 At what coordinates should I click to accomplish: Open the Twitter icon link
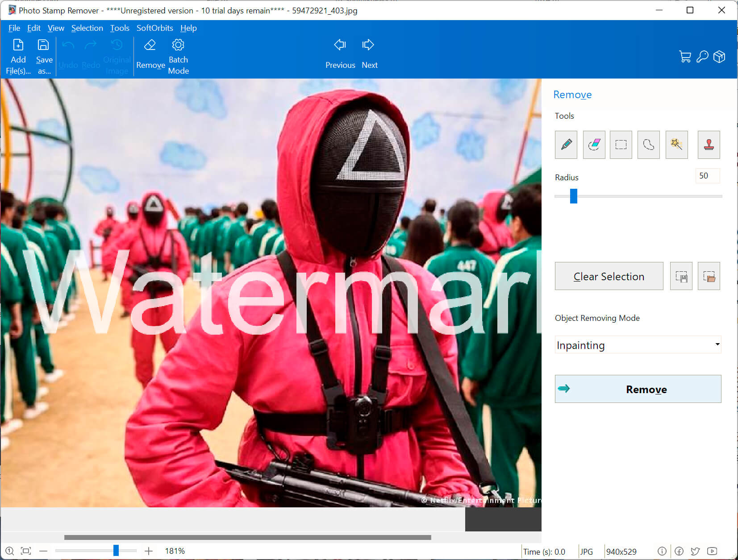click(x=695, y=551)
